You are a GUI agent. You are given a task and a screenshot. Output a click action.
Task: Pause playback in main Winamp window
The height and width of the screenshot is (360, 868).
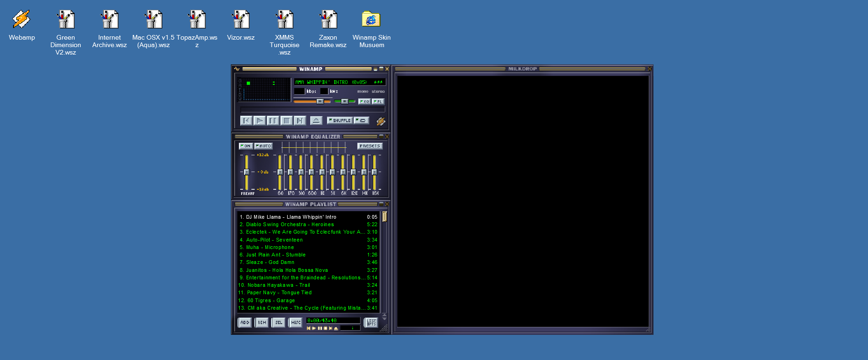click(273, 121)
